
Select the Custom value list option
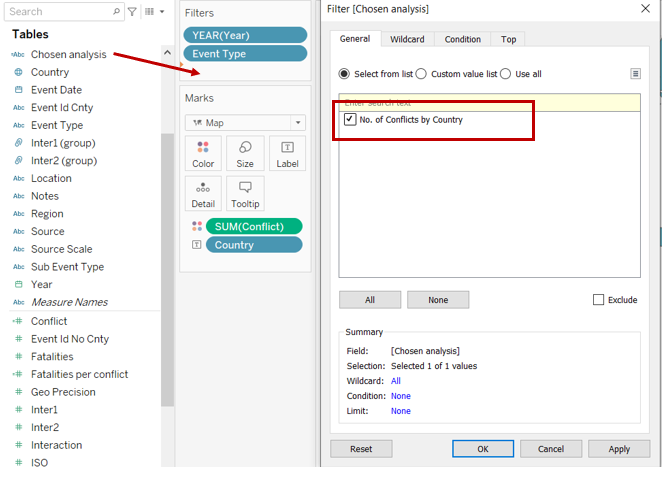click(421, 74)
